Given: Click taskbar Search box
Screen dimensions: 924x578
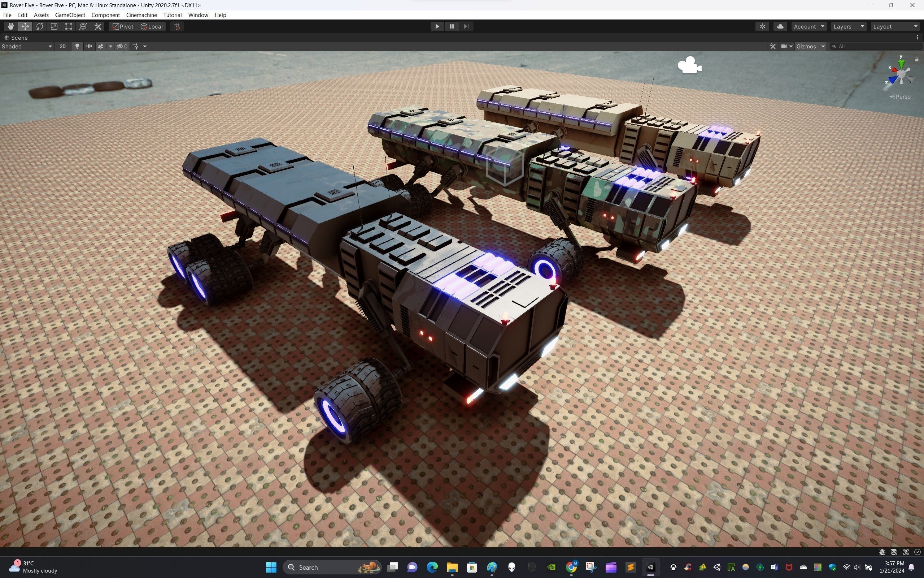Looking at the screenshot, I should point(332,567).
